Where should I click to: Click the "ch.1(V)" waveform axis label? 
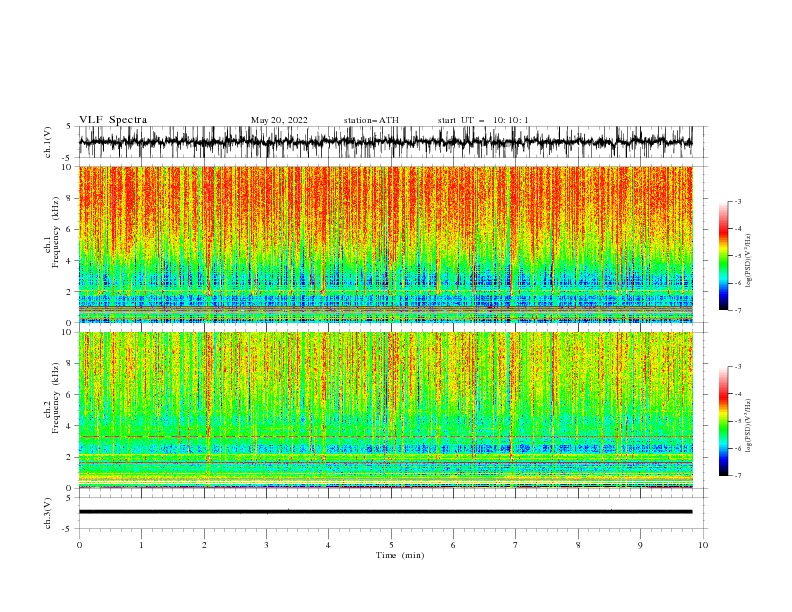pos(48,142)
